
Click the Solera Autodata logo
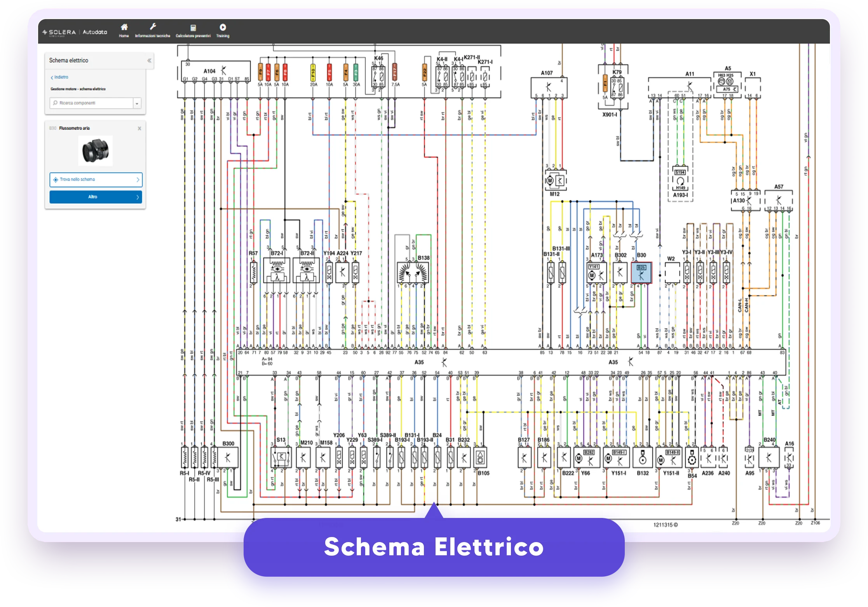pyautogui.click(x=75, y=32)
